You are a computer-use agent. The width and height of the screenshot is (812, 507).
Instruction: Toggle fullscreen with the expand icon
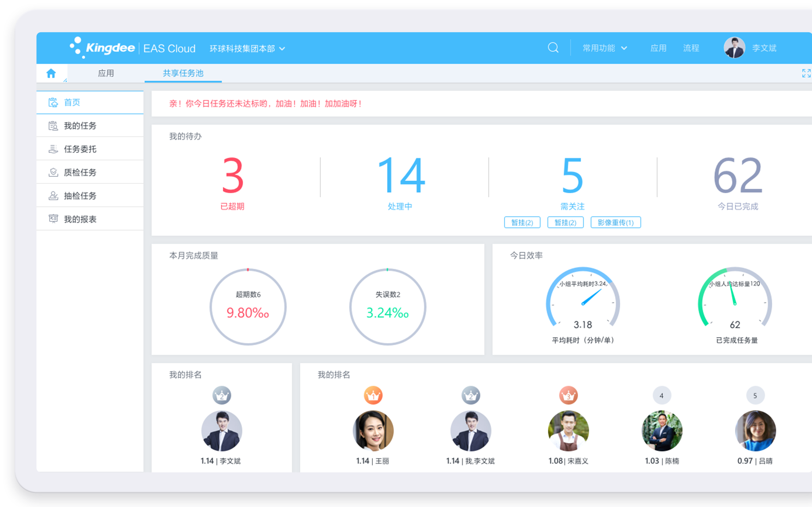(806, 73)
